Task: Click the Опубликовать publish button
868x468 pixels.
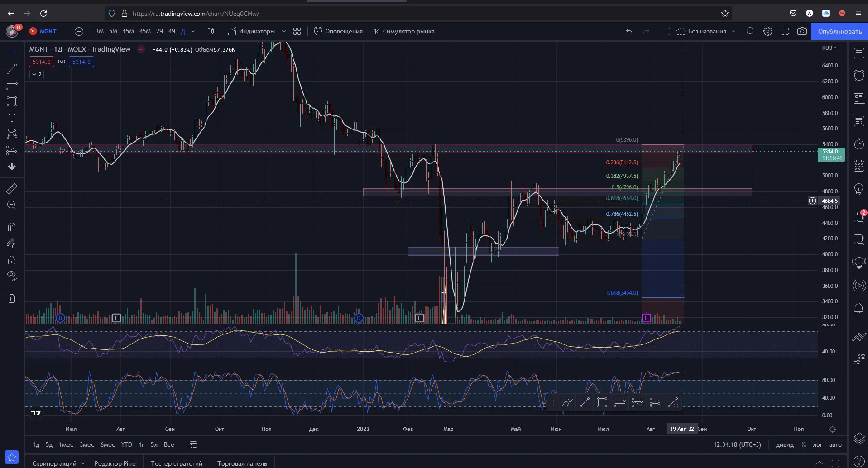Action: [839, 31]
